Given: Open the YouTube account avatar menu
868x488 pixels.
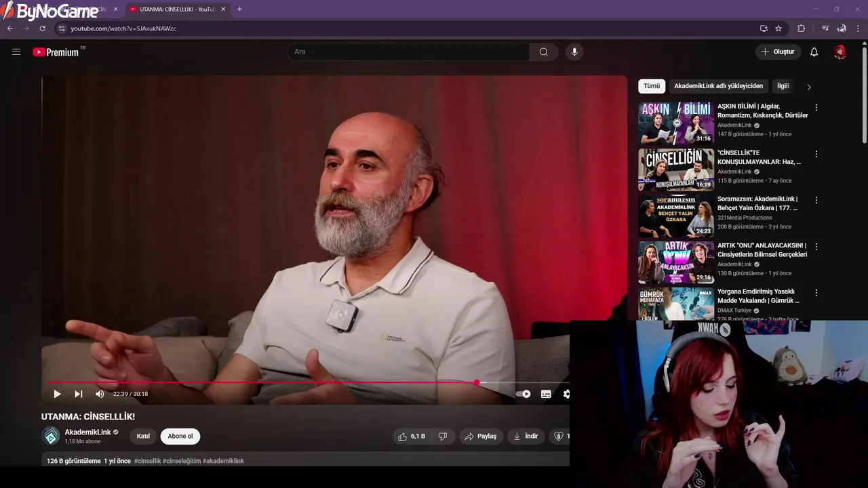Looking at the screenshot, I should pyautogui.click(x=840, y=52).
